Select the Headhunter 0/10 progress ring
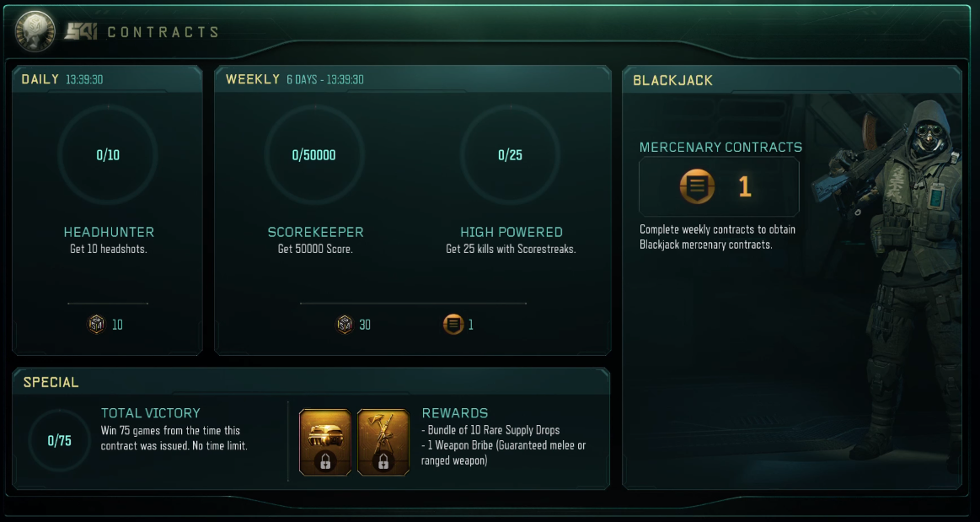This screenshot has height=522, width=980. (x=108, y=155)
